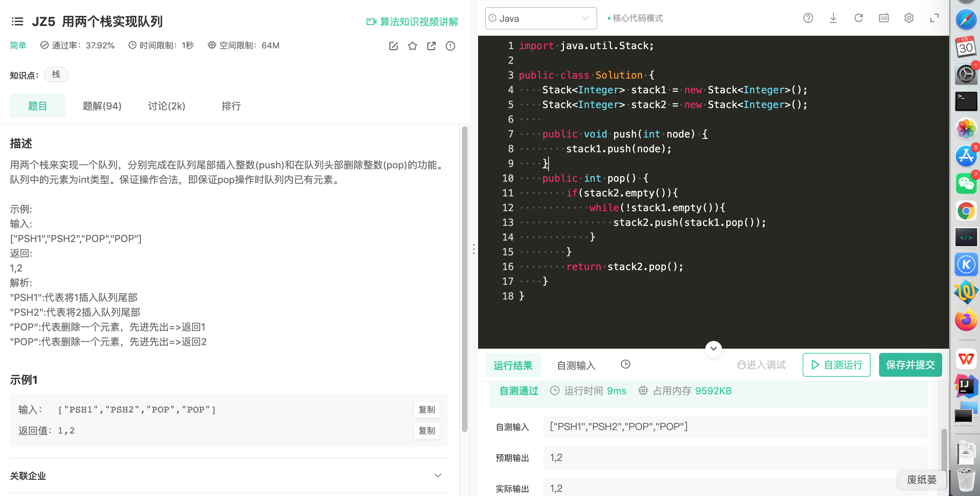This screenshot has width=980, height=496.
Task: Open run history clock icon
Action: click(x=625, y=364)
